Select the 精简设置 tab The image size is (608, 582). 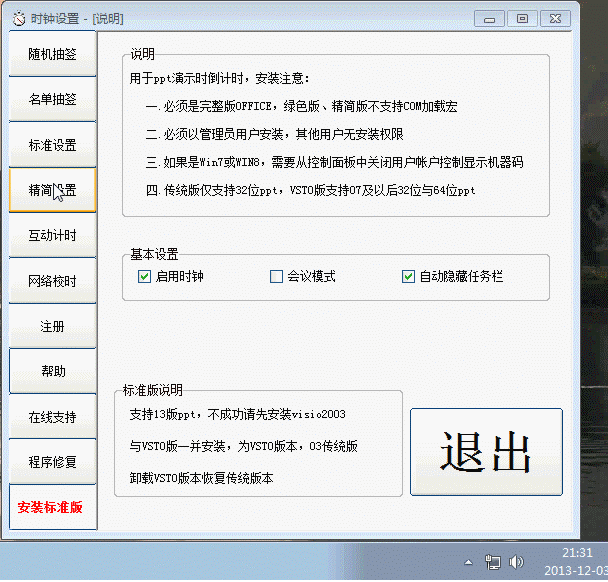pyautogui.click(x=52, y=190)
